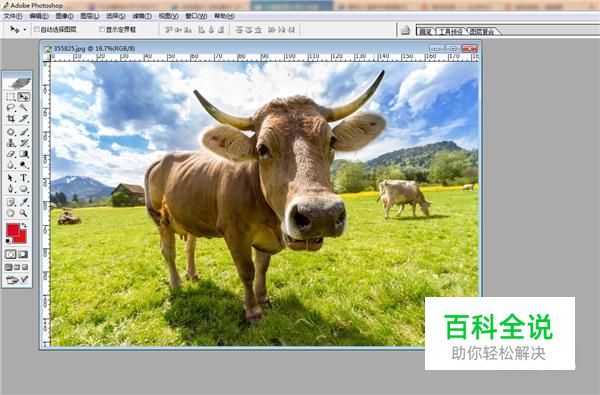Open the 文件(F) menu
Image resolution: width=600 pixels, height=395 pixels.
click(13, 16)
